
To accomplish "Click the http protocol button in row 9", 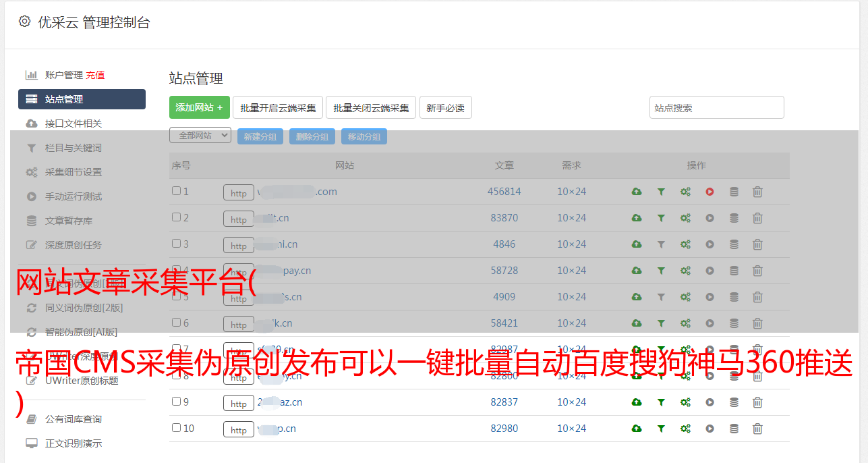I will (239, 404).
